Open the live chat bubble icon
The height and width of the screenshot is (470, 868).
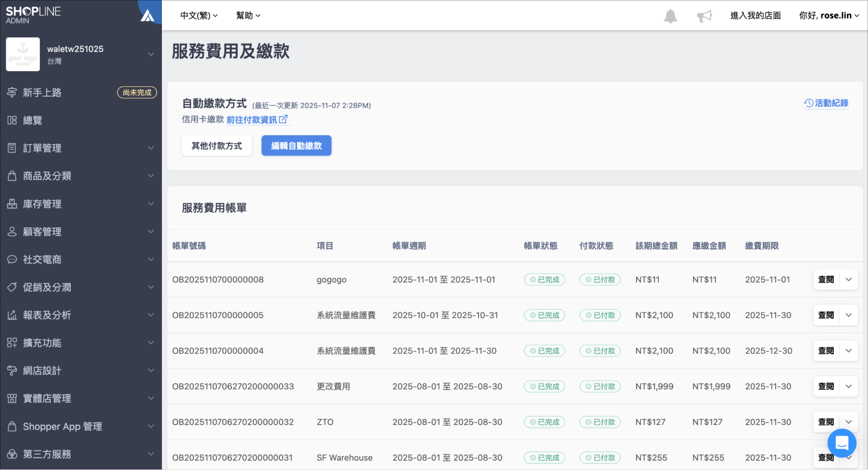point(842,443)
